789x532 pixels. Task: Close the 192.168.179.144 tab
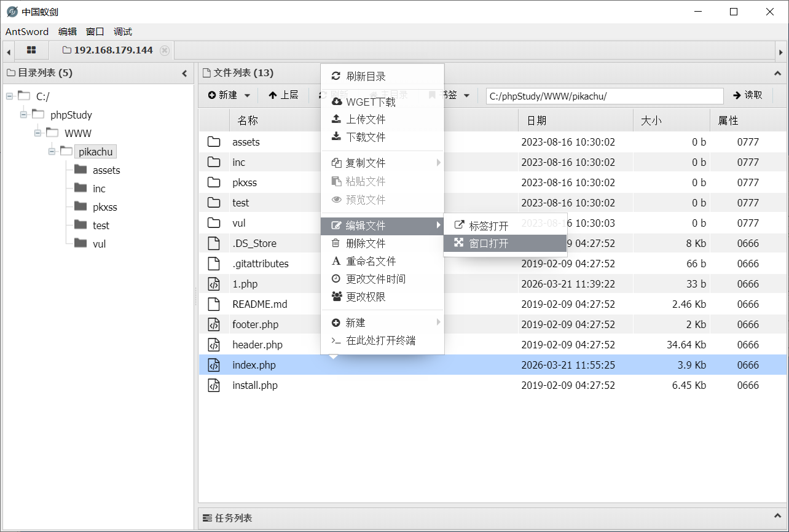click(x=165, y=50)
